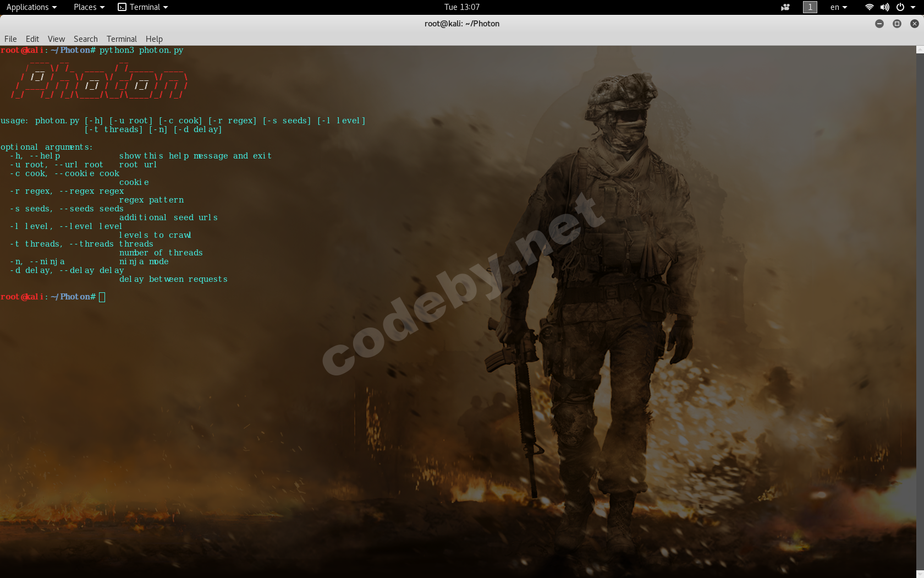924x578 pixels.
Task: Click the text 'additional seed urls'
Action: (168, 217)
